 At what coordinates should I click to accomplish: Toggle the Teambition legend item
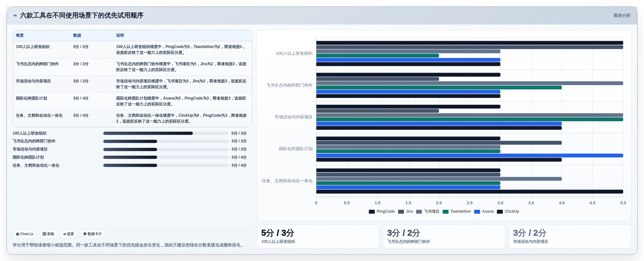coord(457,211)
